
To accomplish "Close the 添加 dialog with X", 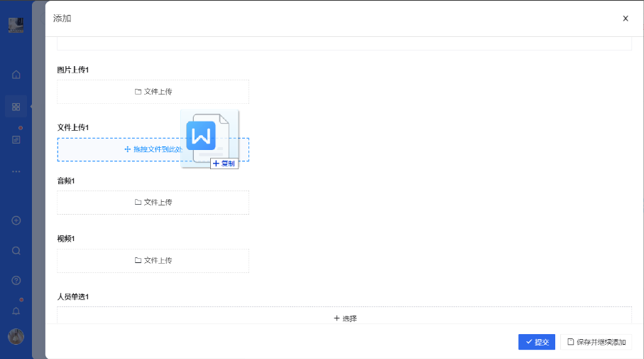I will (625, 18).
